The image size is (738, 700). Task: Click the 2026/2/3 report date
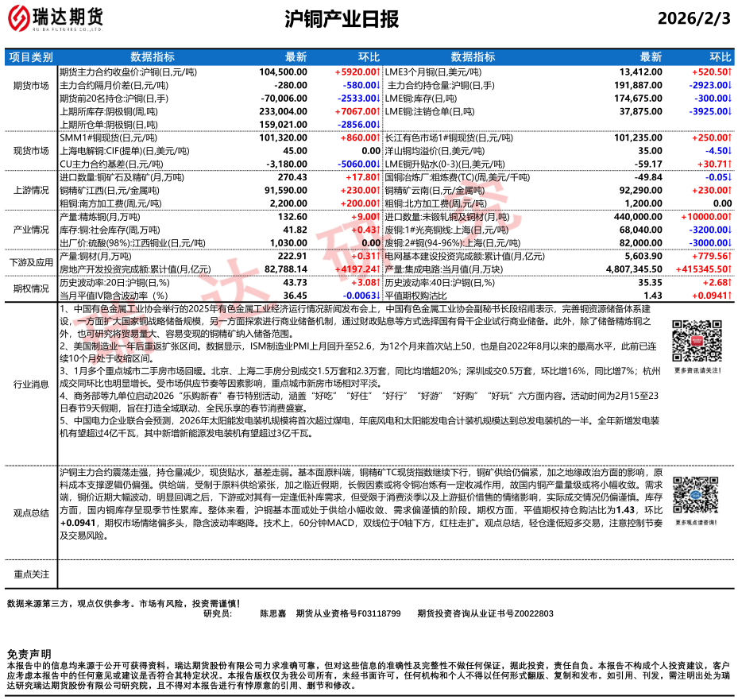pos(694,20)
